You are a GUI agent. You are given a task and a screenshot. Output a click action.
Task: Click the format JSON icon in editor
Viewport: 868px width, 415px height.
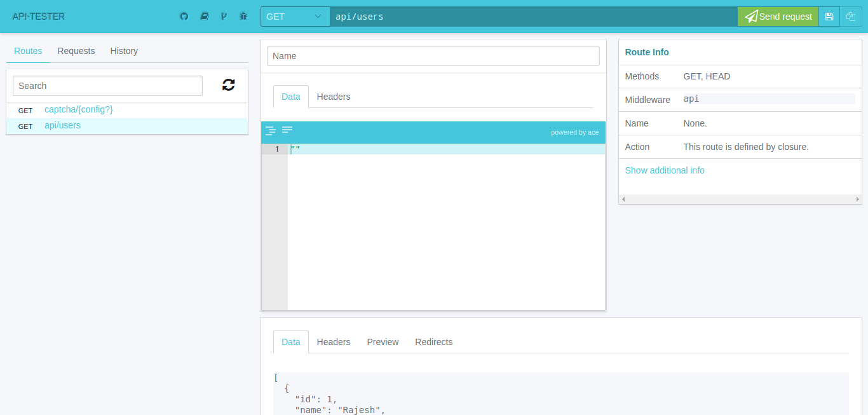[x=271, y=130]
